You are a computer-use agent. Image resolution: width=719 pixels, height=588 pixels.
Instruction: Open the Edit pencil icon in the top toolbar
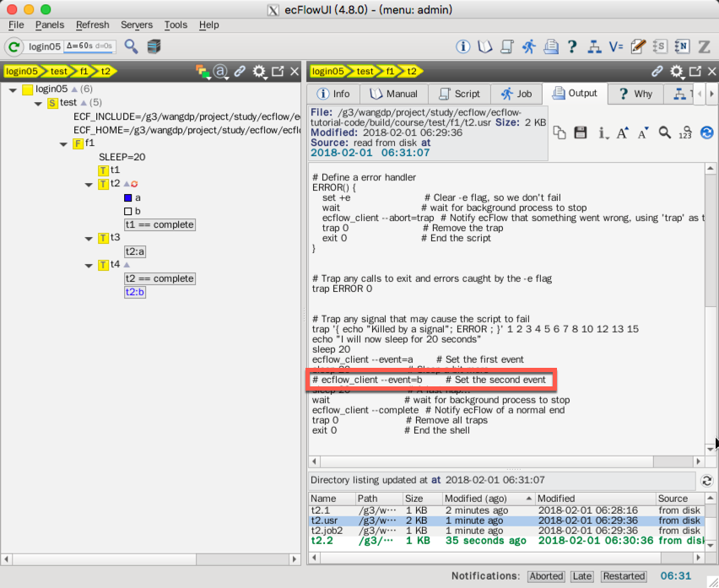638,46
